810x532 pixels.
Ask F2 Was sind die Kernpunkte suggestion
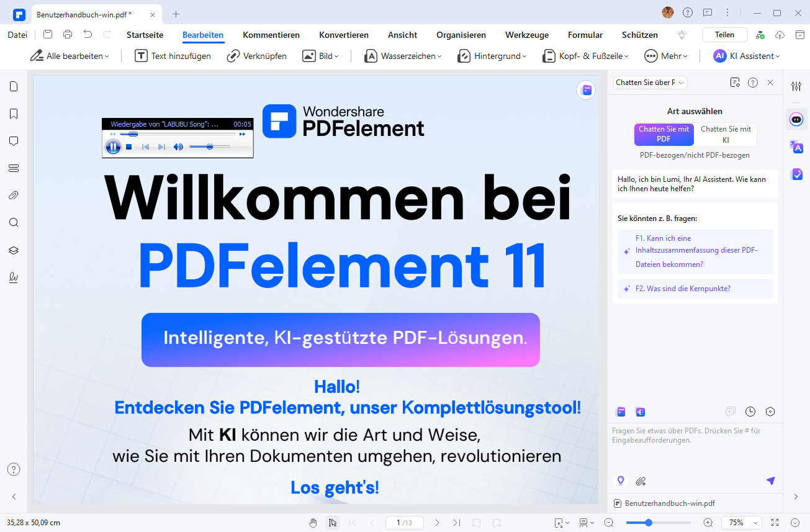coord(695,289)
